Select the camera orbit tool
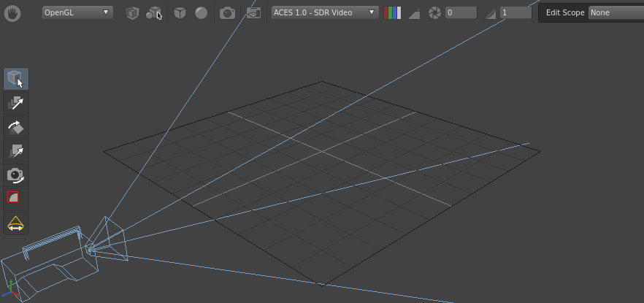644x303 pixels. [x=16, y=174]
